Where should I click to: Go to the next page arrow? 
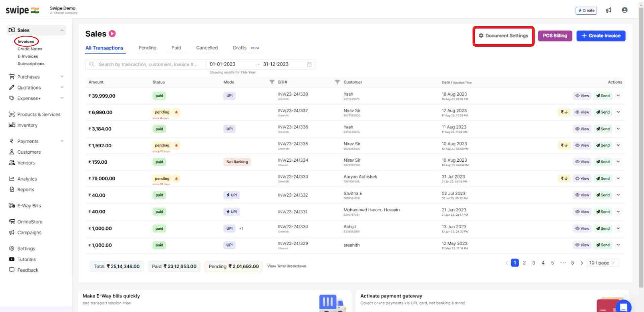coord(582,263)
